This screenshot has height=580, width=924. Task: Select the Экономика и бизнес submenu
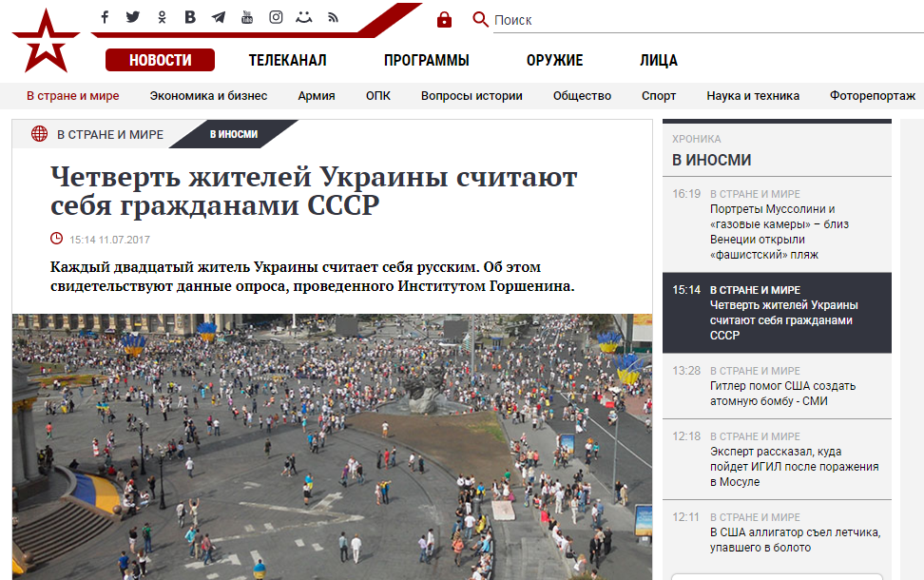[x=208, y=95]
